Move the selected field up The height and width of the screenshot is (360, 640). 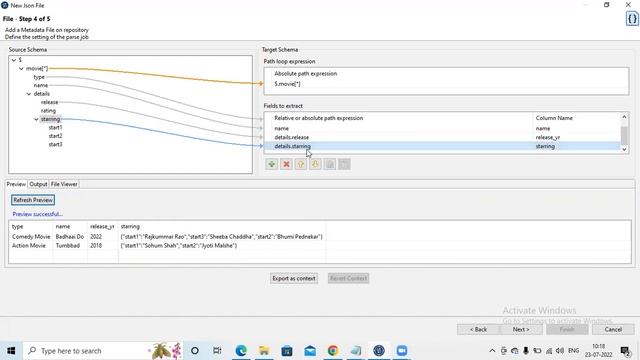301,164
